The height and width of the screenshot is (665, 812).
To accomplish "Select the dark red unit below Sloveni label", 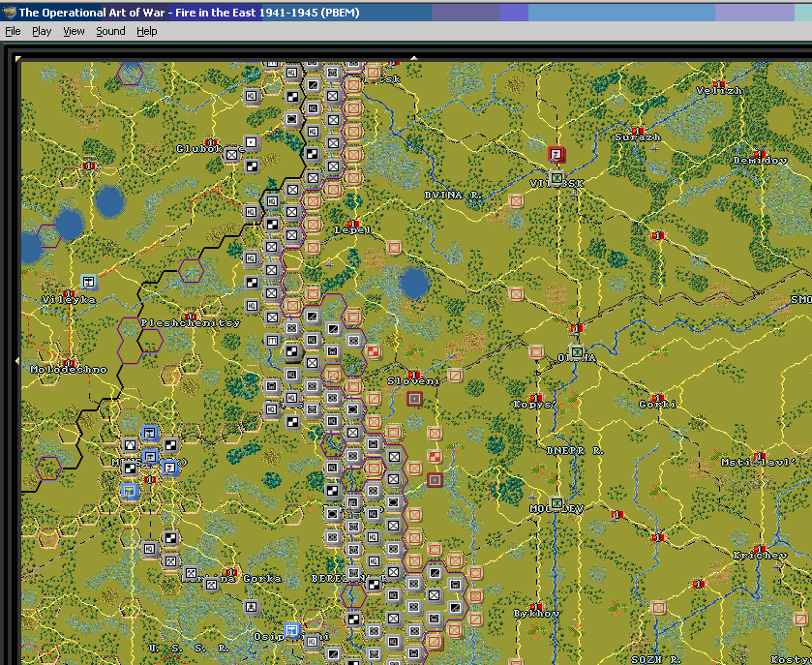I will point(414,398).
